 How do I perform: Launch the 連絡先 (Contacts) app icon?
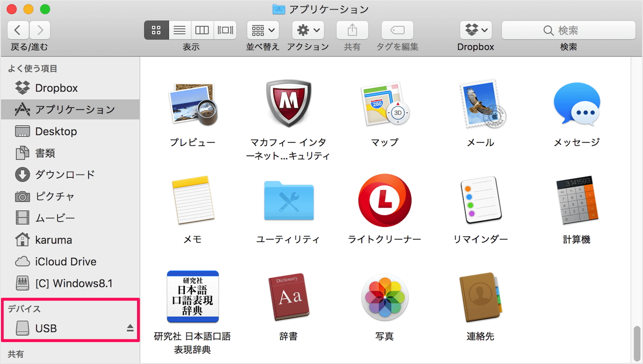pyautogui.click(x=480, y=297)
